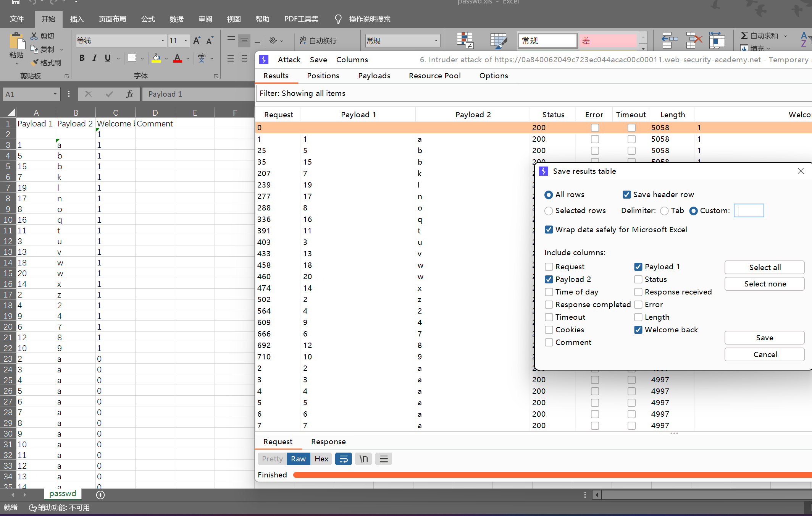Select the All rows radio button
The height and width of the screenshot is (516, 812).
click(x=549, y=195)
